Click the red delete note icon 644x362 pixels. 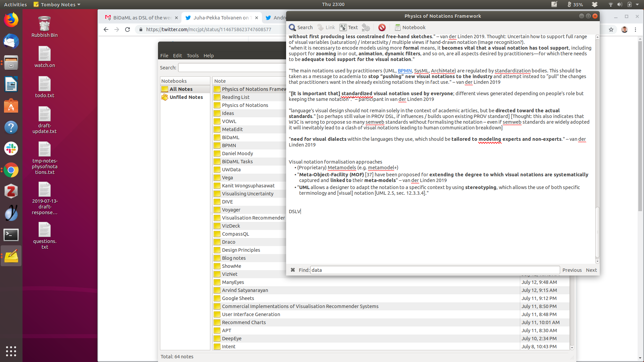point(382,27)
